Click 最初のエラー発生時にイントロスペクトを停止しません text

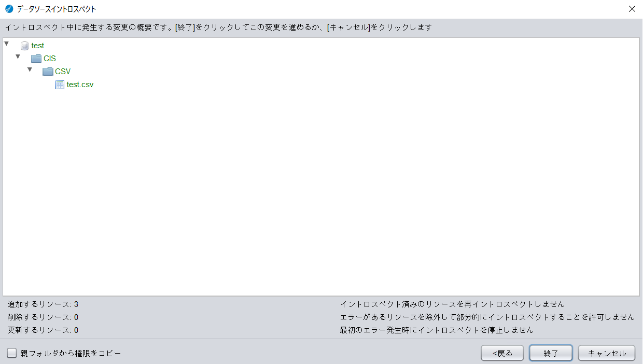437,330
